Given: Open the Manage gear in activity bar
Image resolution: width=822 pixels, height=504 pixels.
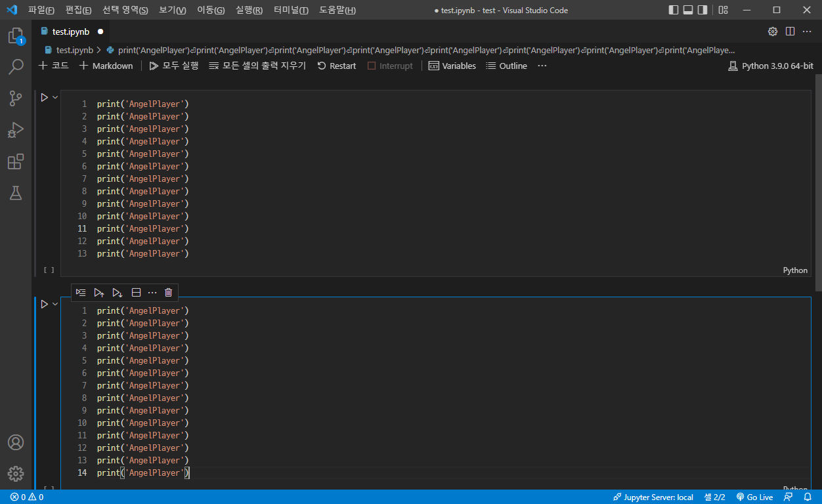Looking at the screenshot, I should (x=16, y=474).
